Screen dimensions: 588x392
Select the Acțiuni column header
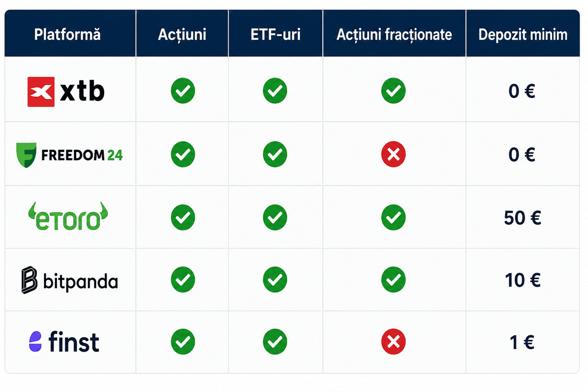[x=182, y=35]
